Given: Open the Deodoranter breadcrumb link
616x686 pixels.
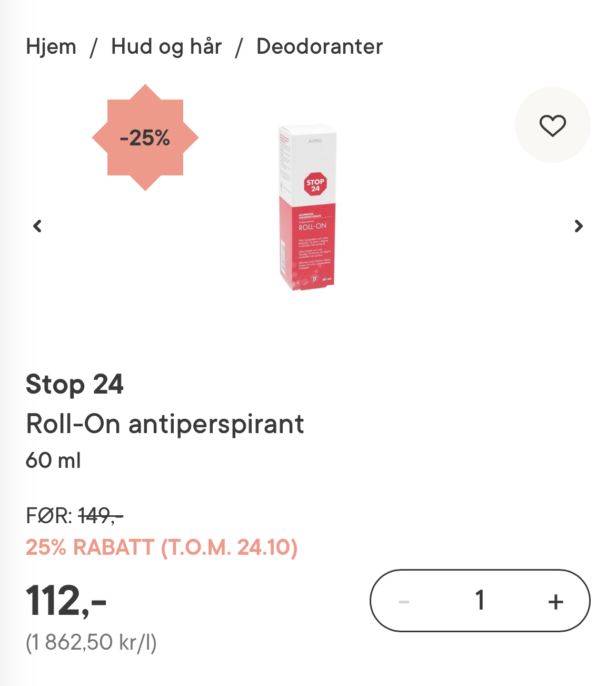Looking at the screenshot, I should (320, 46).
